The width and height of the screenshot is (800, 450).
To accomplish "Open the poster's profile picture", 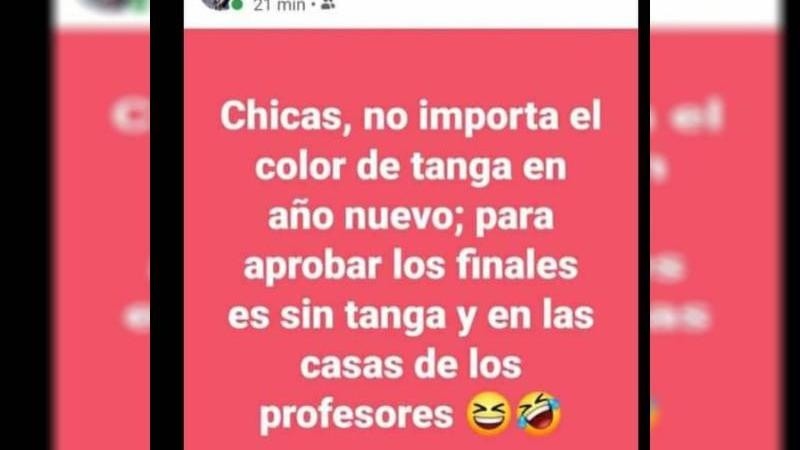I will (x=217, y=4).
